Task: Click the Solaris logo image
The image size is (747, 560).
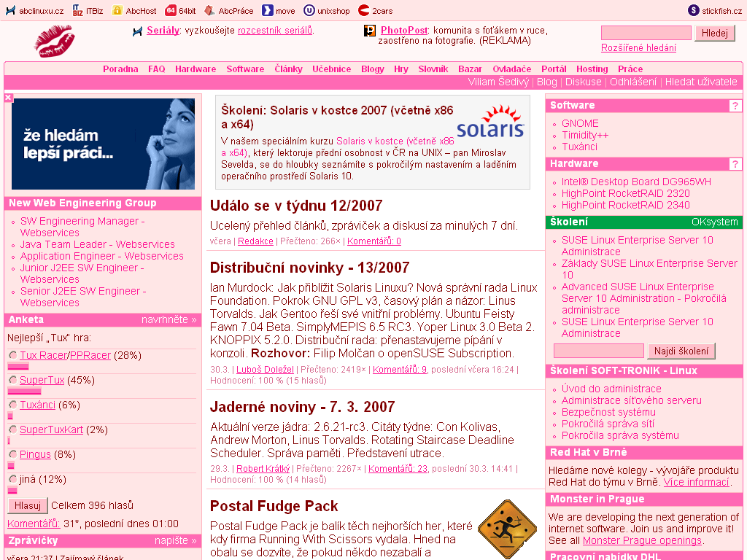Action: (x=491, y=122)
